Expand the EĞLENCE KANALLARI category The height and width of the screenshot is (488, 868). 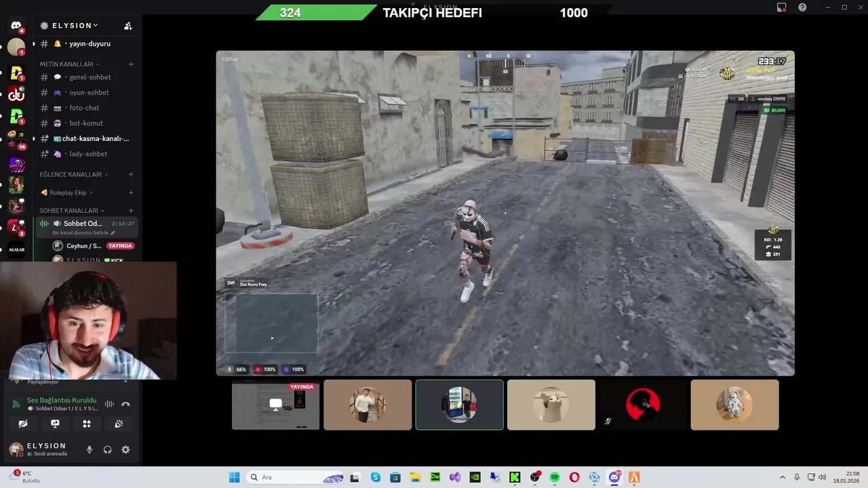click(73, 174)
